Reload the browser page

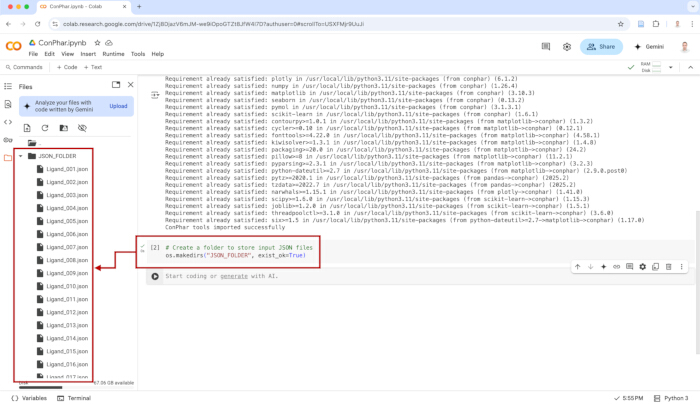(x=38, y=24)
